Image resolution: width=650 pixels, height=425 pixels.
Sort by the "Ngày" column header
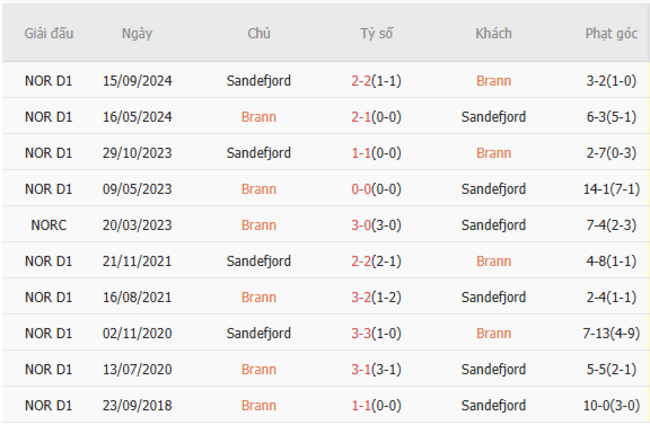pos(137,33)
